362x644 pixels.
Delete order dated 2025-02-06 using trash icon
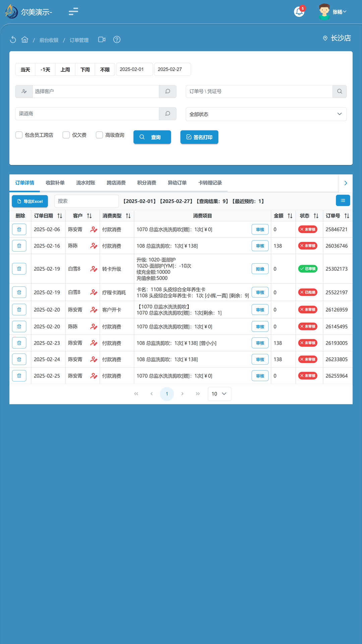19,229
